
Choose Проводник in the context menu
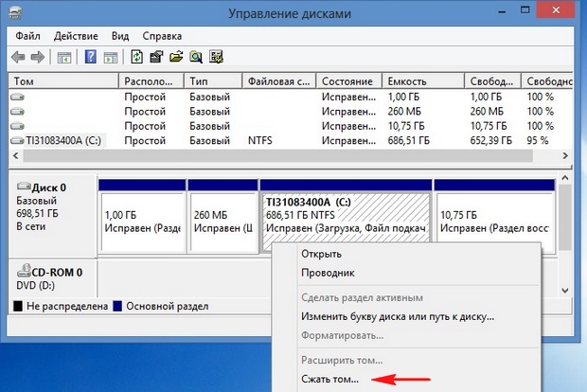pyautogui.click(x=406, y=273)
